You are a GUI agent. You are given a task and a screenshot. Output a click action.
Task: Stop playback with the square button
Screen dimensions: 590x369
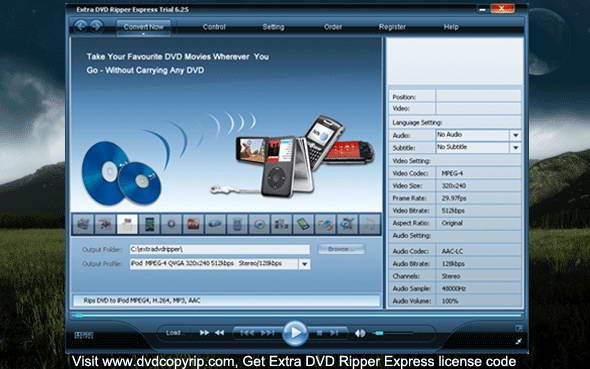coord(319,333)
